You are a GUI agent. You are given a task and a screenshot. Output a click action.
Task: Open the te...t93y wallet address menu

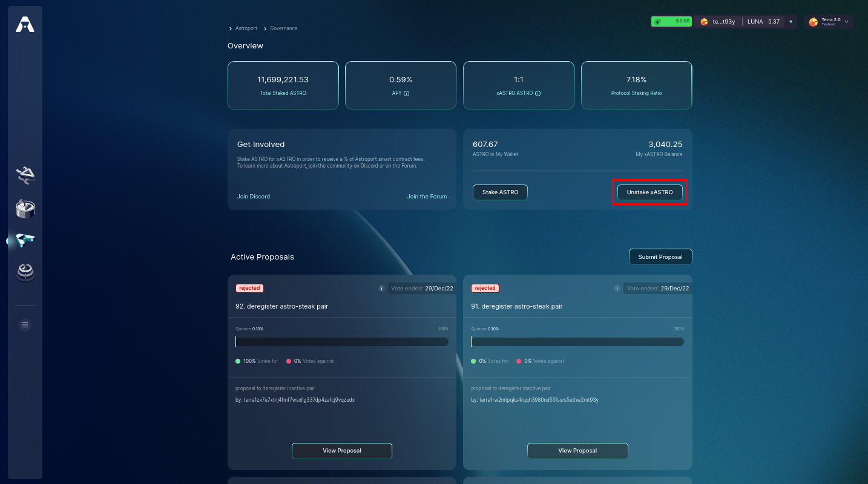pos(718,22)
